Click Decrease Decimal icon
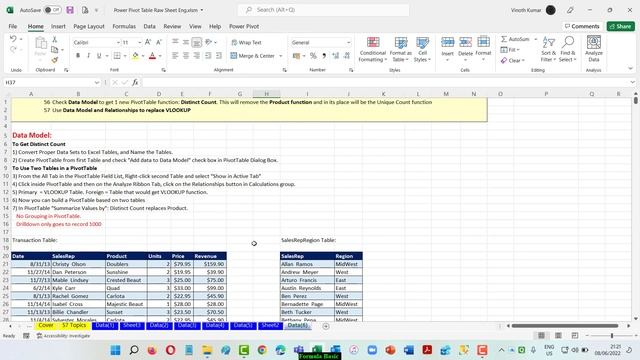The width and height of the screenshot is (640, 360). 347,56
